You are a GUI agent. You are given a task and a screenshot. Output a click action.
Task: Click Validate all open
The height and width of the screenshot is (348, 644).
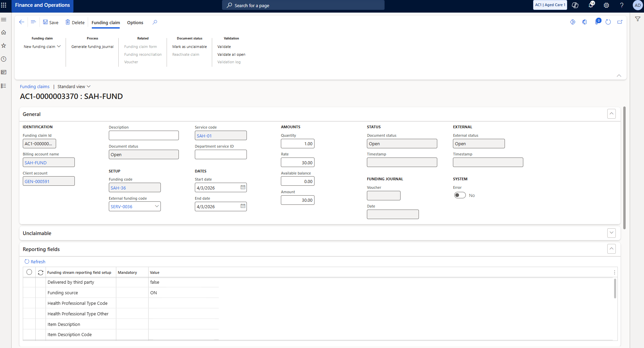point(231,54)
